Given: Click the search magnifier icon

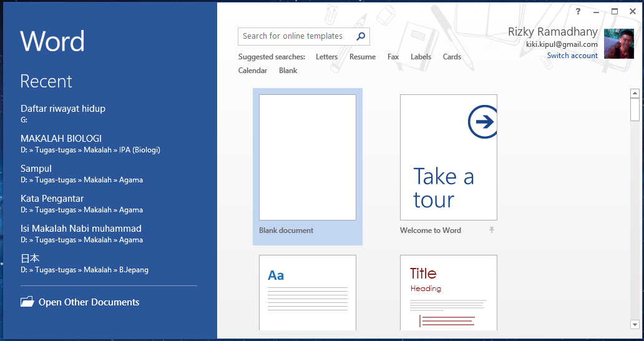Looking at the screenshot, I should click(x=361, y=36).
